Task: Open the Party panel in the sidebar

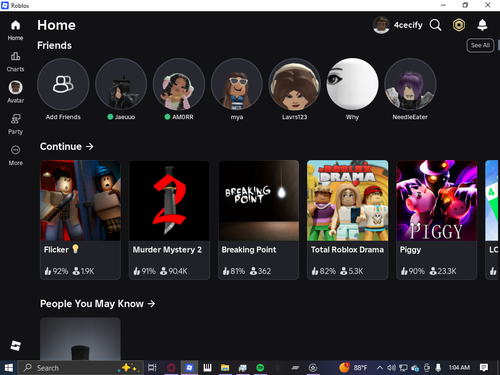Action: (x=15, y=124)
